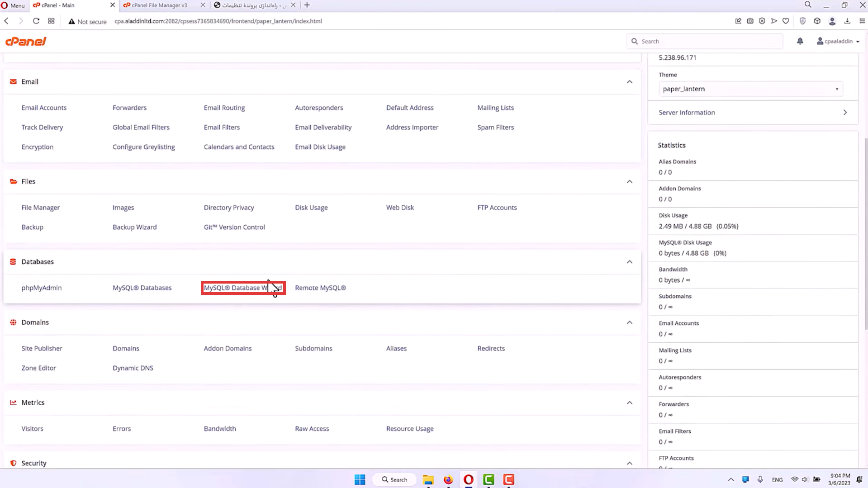Image resolution: width=868 pixels, height=488 pixels.
Task: Click the Databases section icon
Action: [x=13, y=262]
